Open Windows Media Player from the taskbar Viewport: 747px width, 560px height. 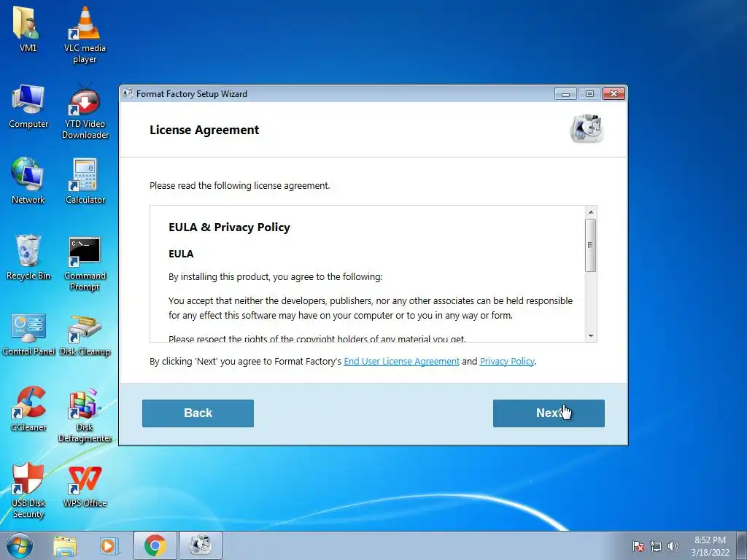109,546
